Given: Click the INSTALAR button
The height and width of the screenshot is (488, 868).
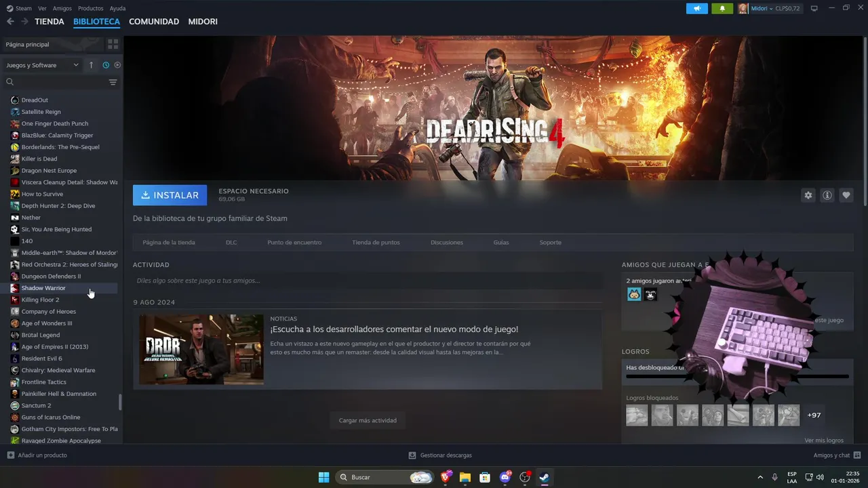Looking at the screenshot, I should click(x=170, y=195).
